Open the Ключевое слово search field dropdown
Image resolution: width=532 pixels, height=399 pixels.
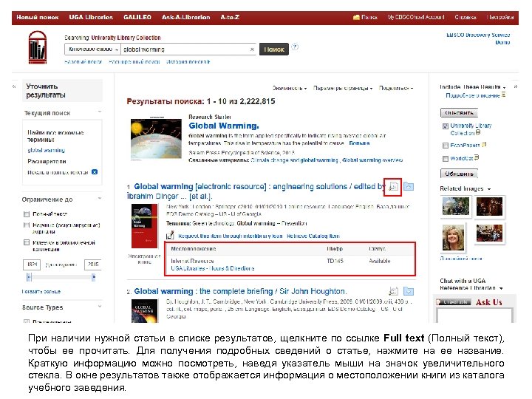click(x=92, y=50)
